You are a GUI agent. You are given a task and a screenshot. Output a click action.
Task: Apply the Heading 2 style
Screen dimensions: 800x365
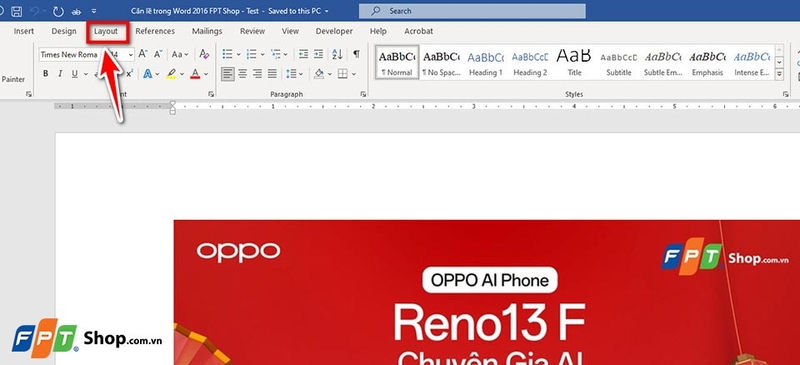[x=530, y=62]
